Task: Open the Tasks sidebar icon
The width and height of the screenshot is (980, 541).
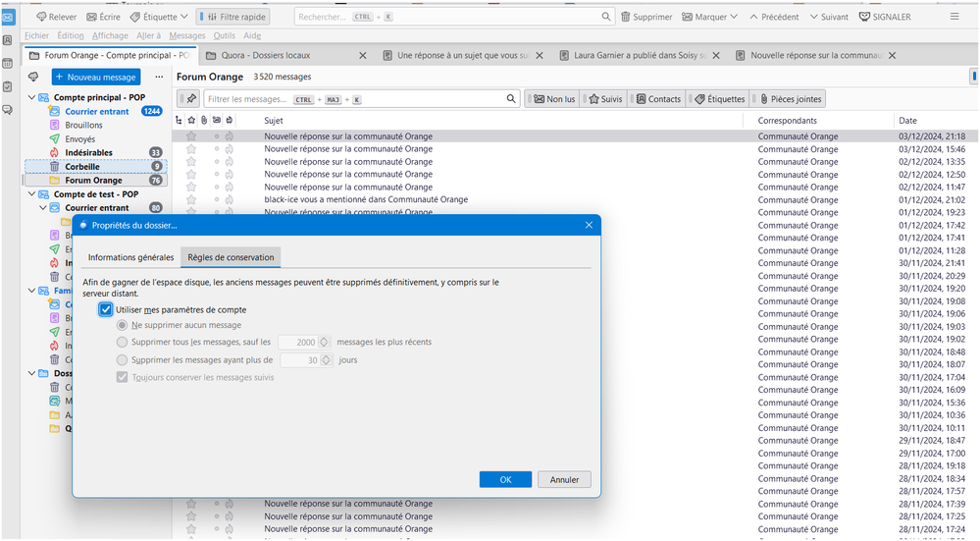Action: (8, 86)
